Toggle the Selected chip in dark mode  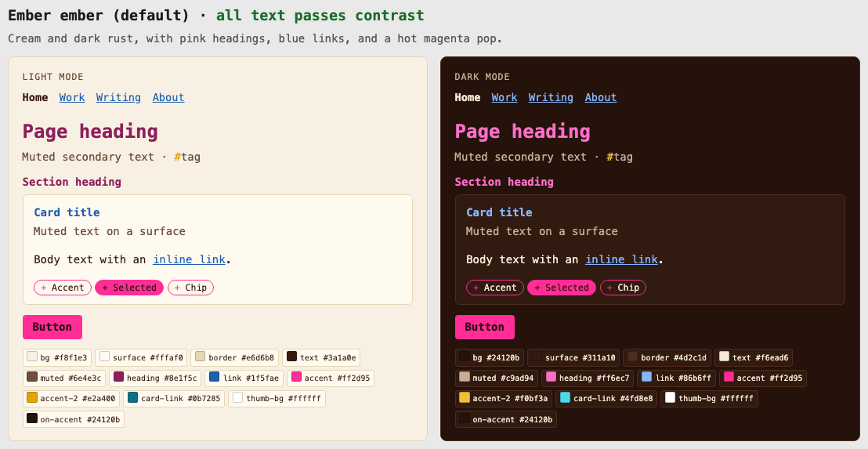click(x=562, y=288)
